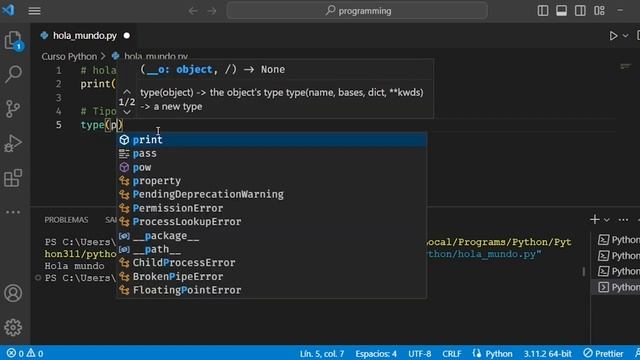Click Hola mundo terminal output
Image resolution: width=640 pixels, height=360 pixels.
click(74, 266)
